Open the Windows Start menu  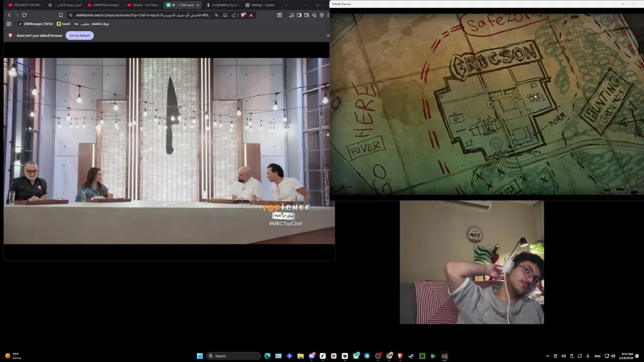pos(200,356)
